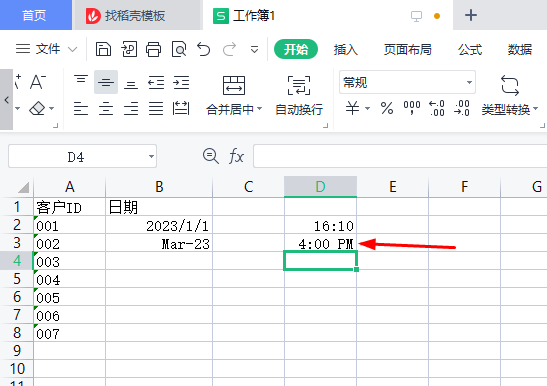Image resolution: width=547 pixels, height=386 pixels.
Task: Open the 页面布局 ribbon tab
Action: [x=407, y=50]
